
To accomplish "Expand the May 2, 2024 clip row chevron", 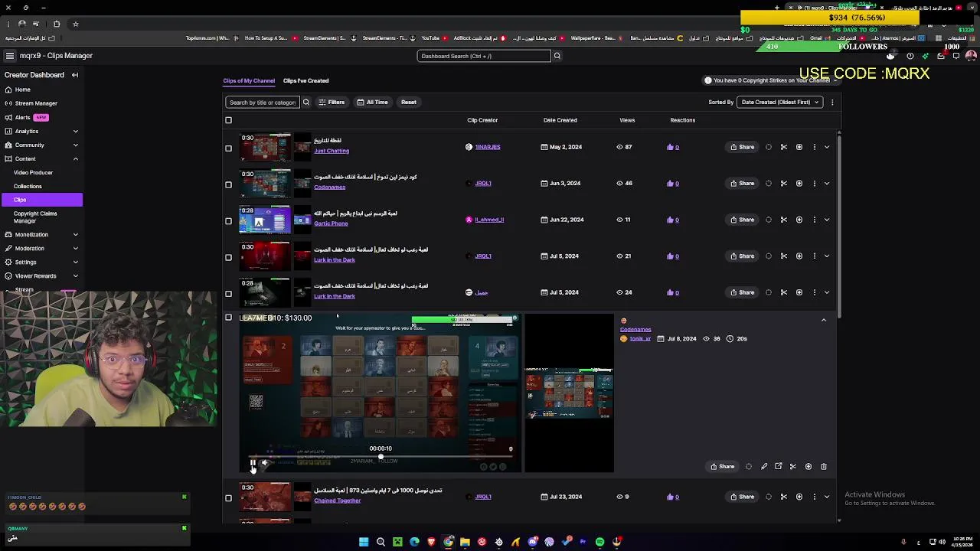I will 827,147.
